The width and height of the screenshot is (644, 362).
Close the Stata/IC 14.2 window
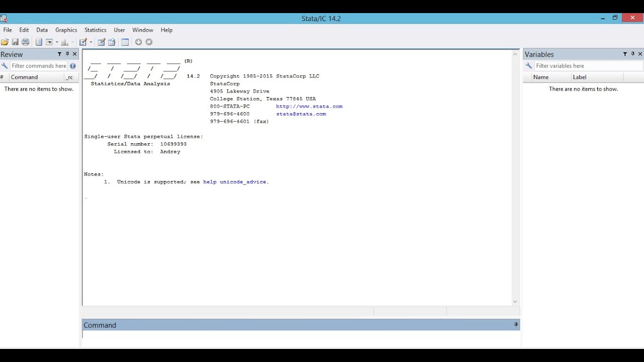[632, 18]
